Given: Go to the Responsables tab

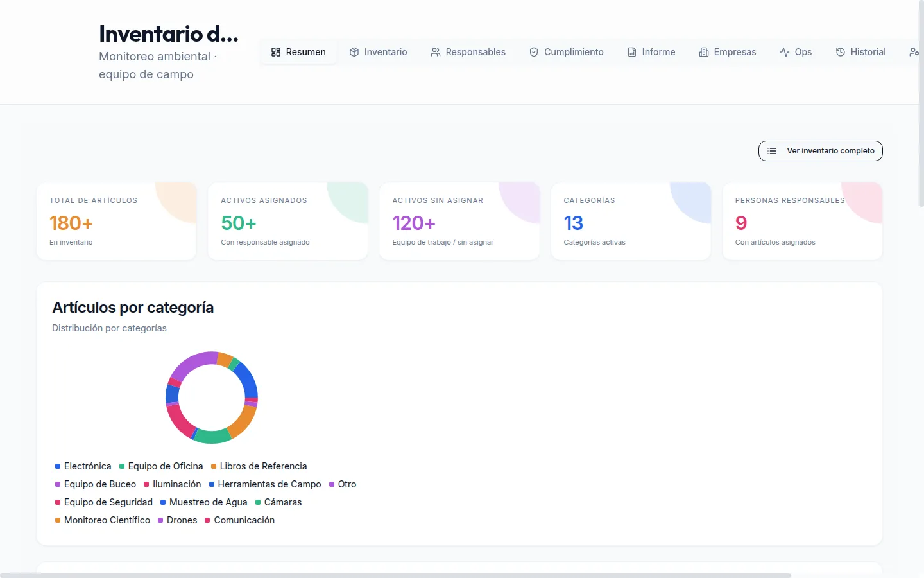Looking at the screenshot, I should pos(468,52).
